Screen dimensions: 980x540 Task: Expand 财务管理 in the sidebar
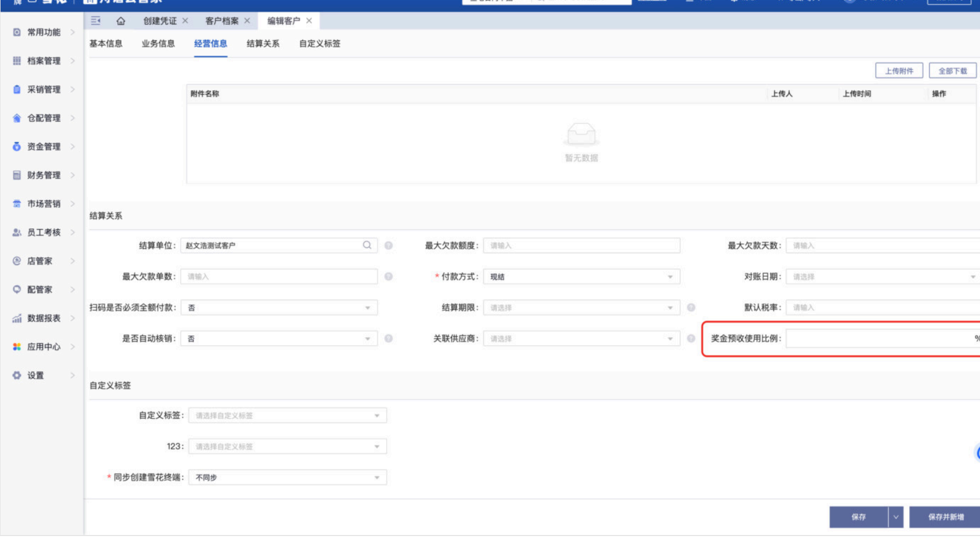click(x=44, y=175)
